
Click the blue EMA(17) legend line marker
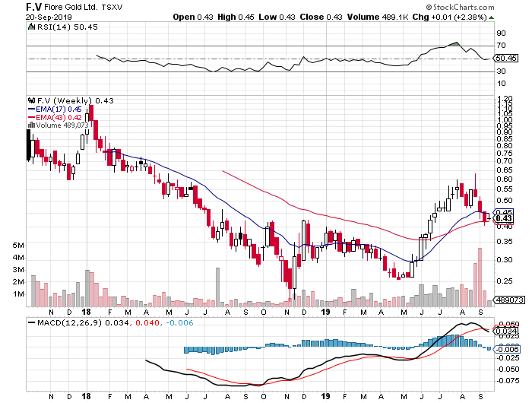[30, 109]
